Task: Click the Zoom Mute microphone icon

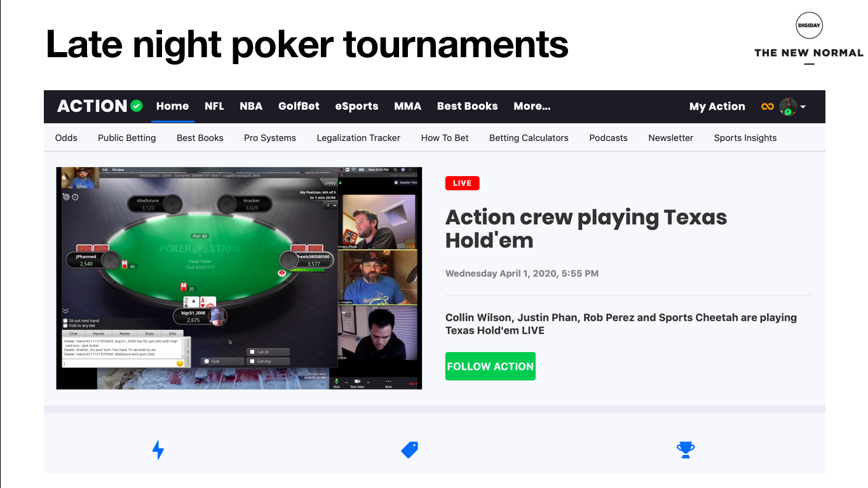Action: 336,381
